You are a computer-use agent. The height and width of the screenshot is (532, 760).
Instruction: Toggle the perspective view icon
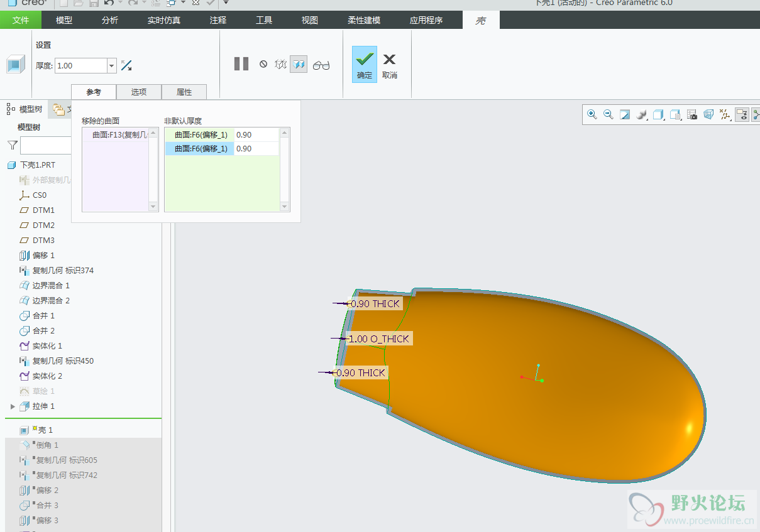coord(708,114)
